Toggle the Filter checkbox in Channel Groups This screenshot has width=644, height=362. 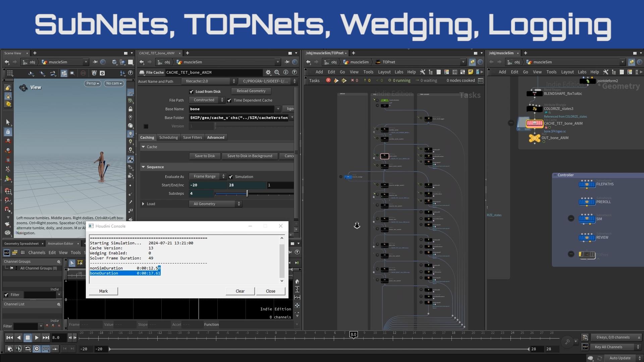pos(6,295)
